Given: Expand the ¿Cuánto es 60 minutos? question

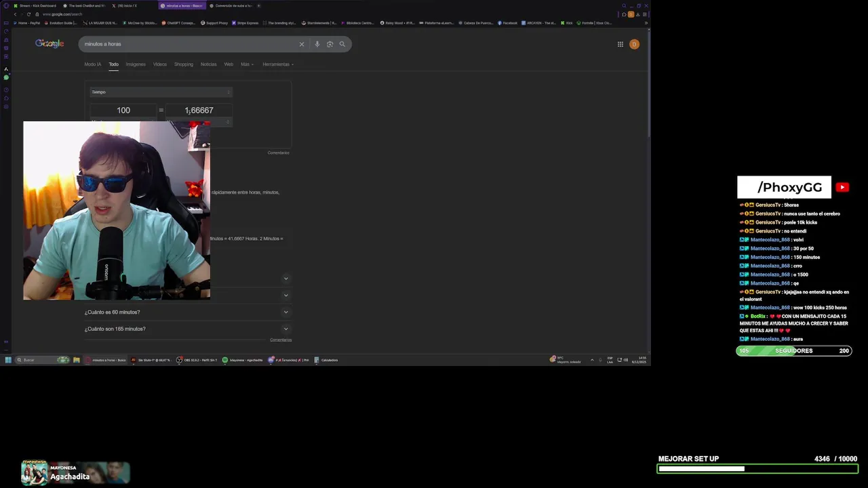Looking at the screenshot, I should 188,312.
